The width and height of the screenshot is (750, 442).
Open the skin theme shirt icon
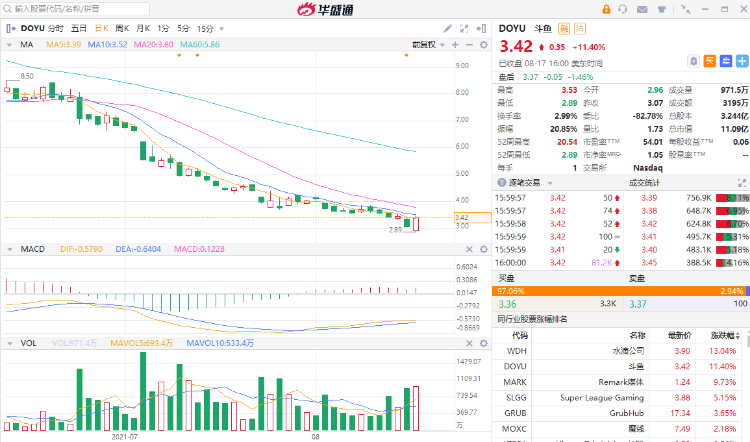pos(662,9)
